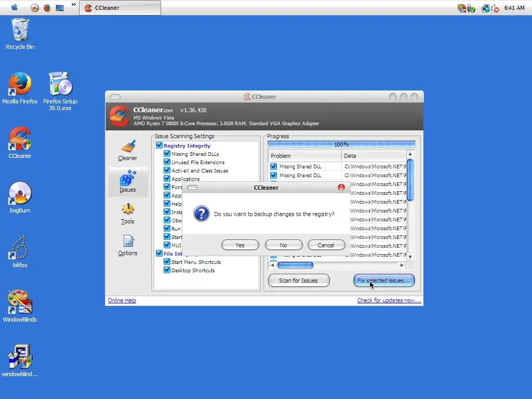This screenshot has width=532, height=399.
Task: Open the Options section in sidebar
Action: click(128, 245)
